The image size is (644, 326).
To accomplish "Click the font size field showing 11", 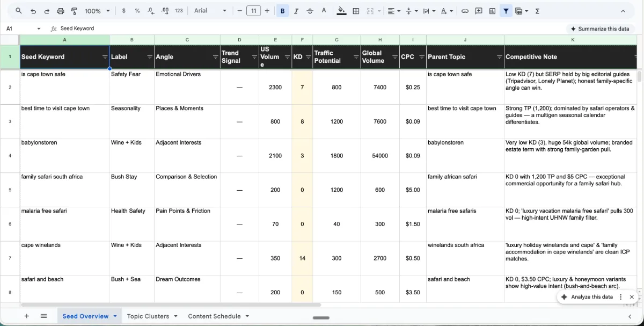I will pyautogui.click(x=253, y=11).
